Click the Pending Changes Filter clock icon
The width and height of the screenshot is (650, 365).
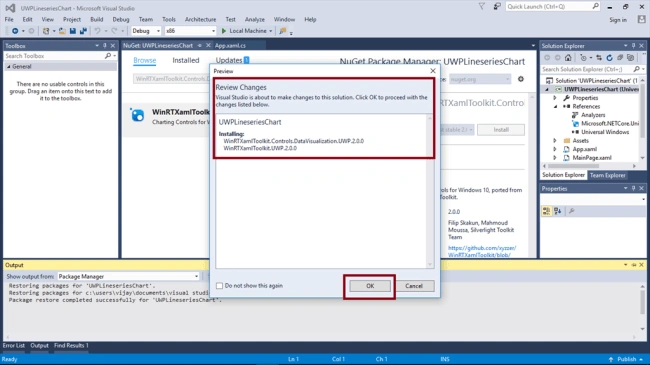(x=583, y=58)
